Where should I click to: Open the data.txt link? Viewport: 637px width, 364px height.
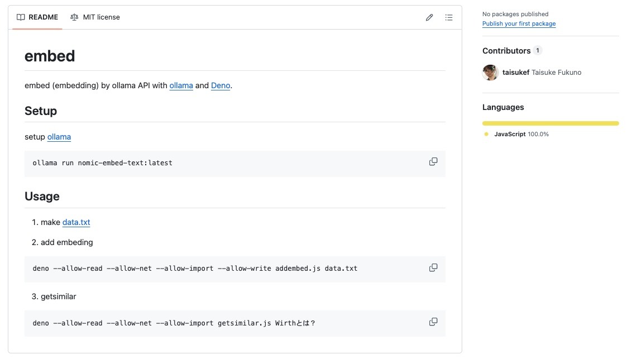click(76, 222)
